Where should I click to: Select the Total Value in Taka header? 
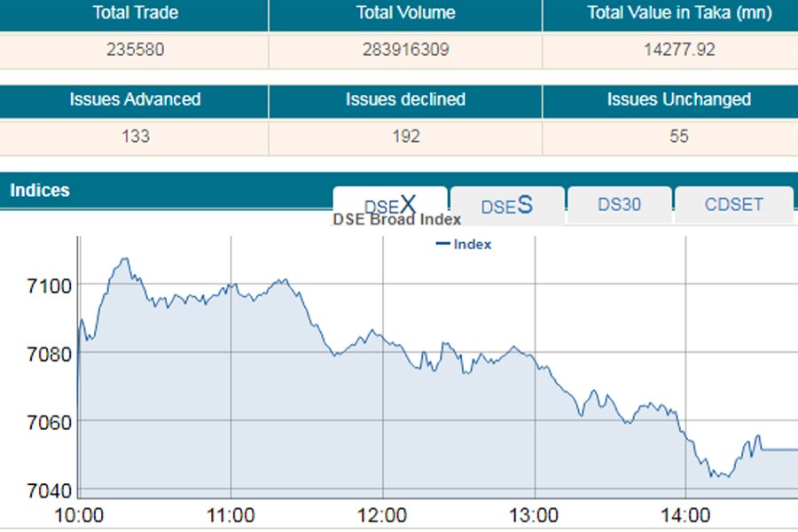point(679,13)
